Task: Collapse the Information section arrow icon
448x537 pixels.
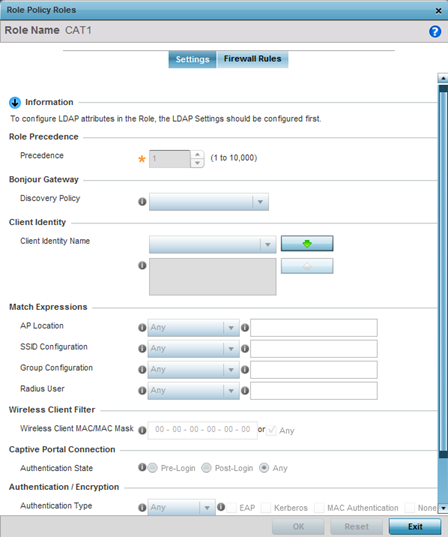Action: click(15, 102)
